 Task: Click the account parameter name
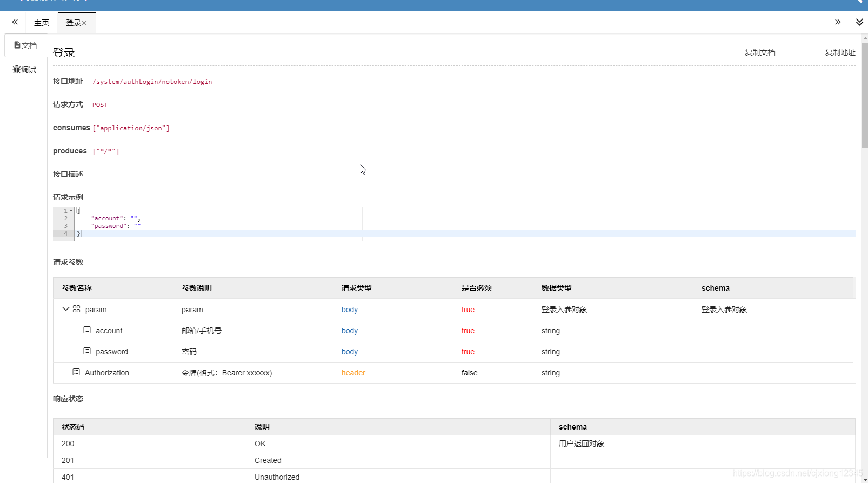point(109,331)
